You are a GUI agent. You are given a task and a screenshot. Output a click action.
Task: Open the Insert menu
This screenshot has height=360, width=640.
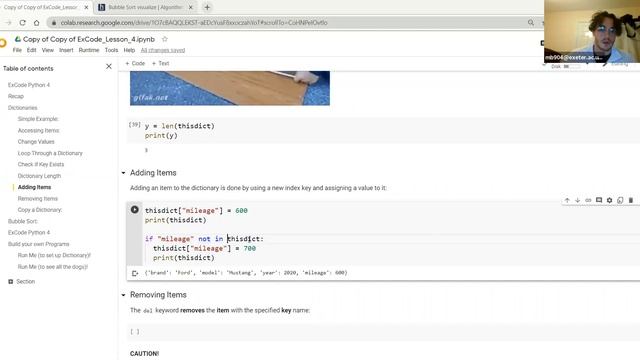(x=66, y=50)
